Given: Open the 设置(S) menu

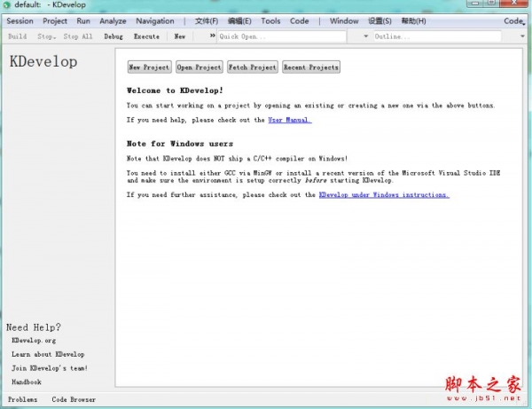Looking at the screenshot, I should coord(379,21).
